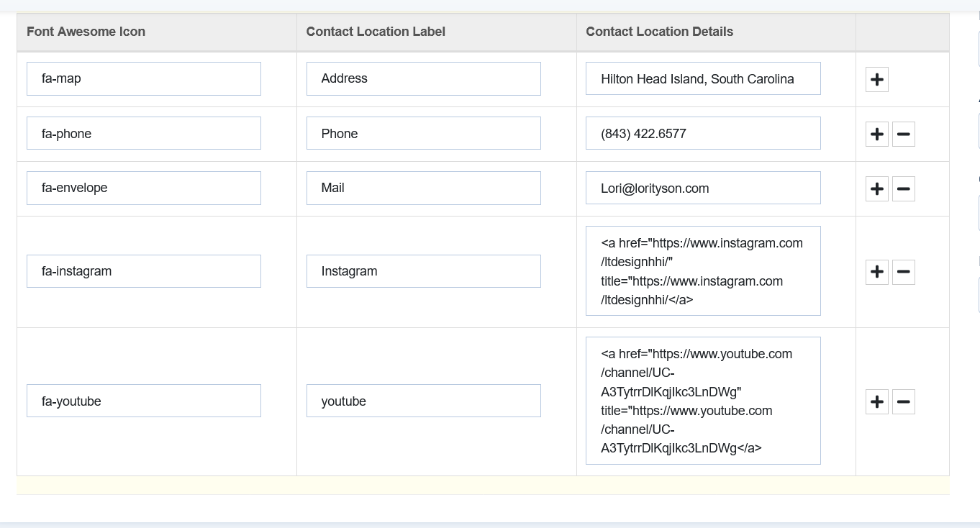Focus the fa-envelope icon field
This screenshot has width=980, height=528.
(x=144, y=188)
